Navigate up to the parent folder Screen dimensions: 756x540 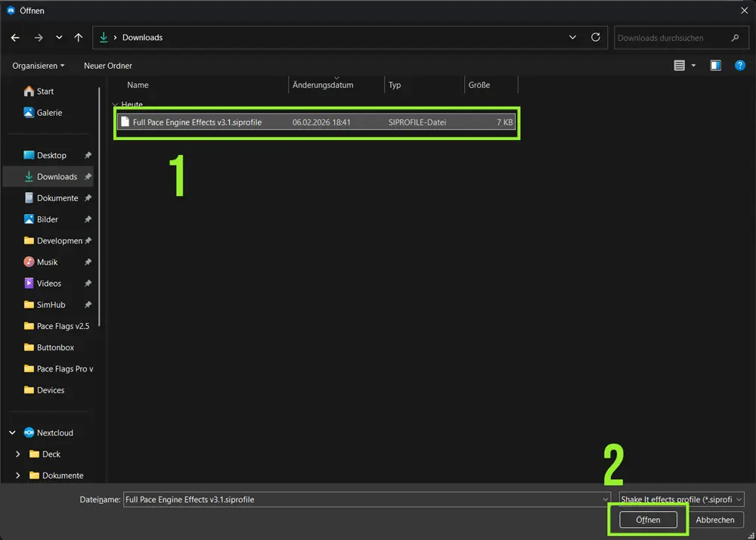[x=78, y=37]
